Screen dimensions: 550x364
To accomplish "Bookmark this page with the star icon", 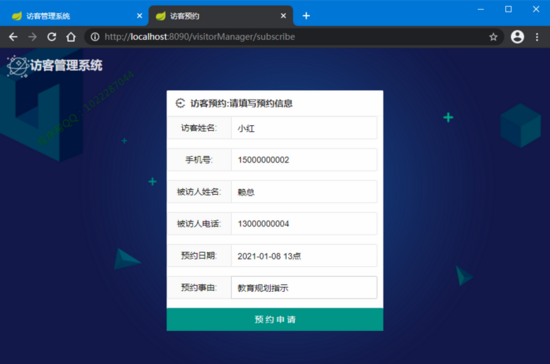I will pos(494,37).
